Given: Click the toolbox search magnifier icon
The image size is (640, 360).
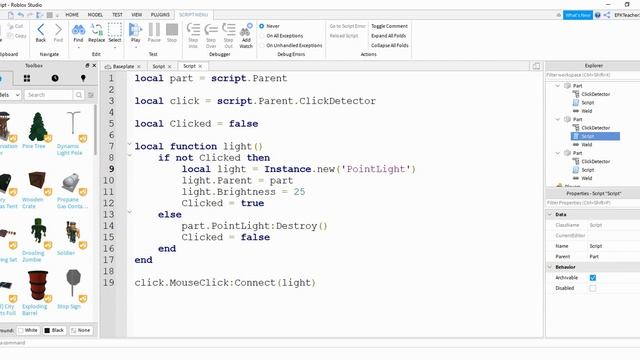Looking at the screenshot, I should 78,95.
